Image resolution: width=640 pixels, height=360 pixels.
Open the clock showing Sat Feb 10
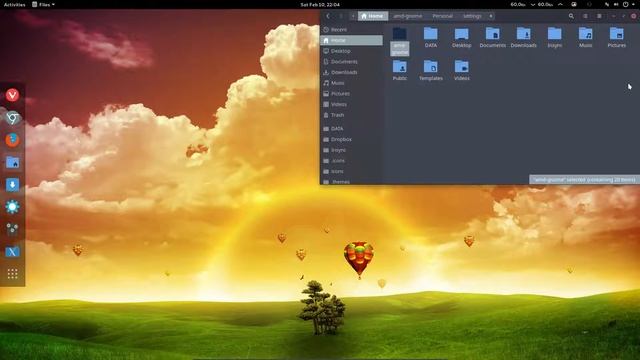[x=320, y=4]
